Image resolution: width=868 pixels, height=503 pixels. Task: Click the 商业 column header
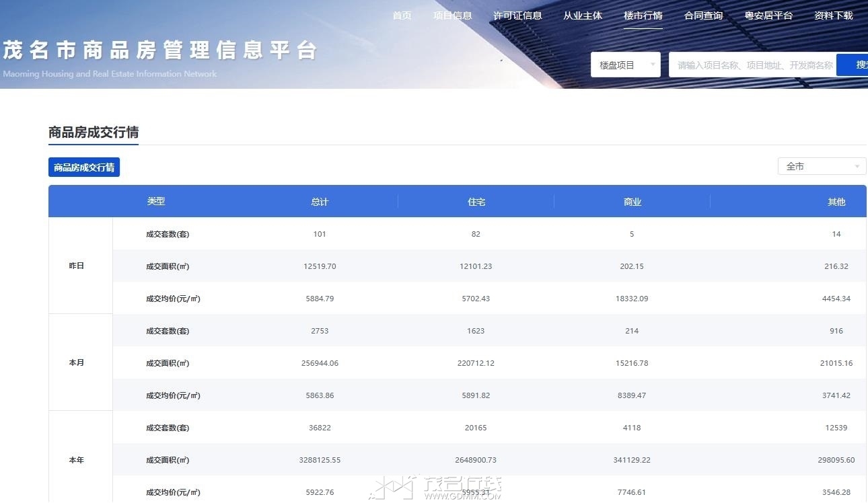click(632, 202)
